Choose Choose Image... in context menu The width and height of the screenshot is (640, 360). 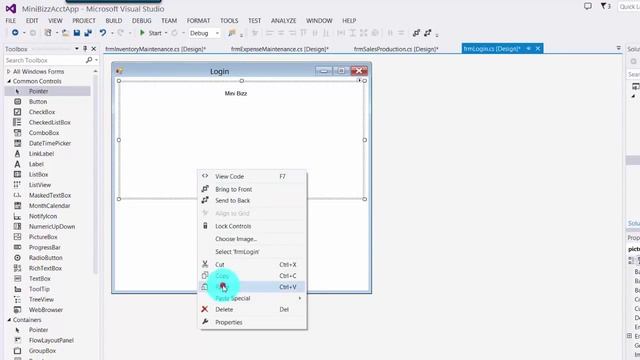(x=252, y=239)
